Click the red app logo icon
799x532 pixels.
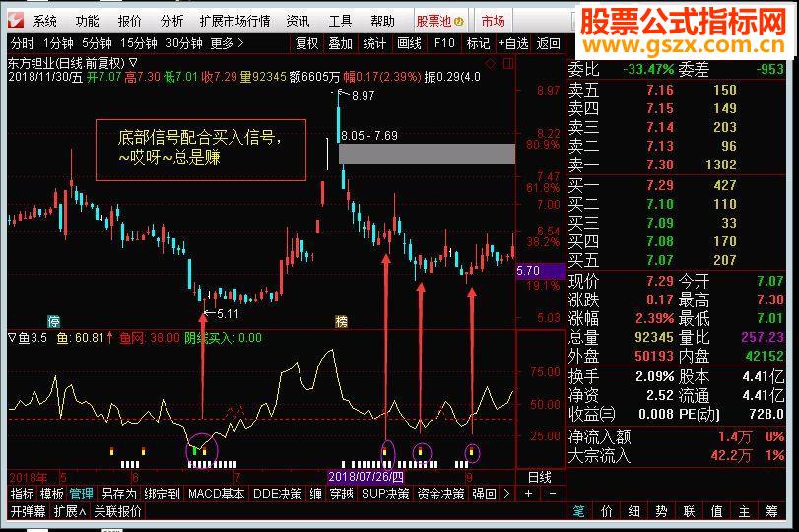click(x=16, y=21)
